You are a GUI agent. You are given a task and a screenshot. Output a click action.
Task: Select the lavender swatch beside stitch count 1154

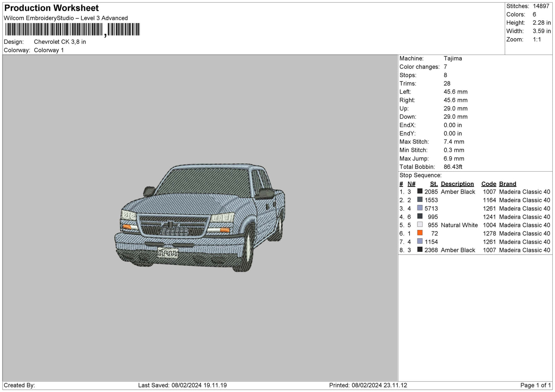tap(420, 241)
